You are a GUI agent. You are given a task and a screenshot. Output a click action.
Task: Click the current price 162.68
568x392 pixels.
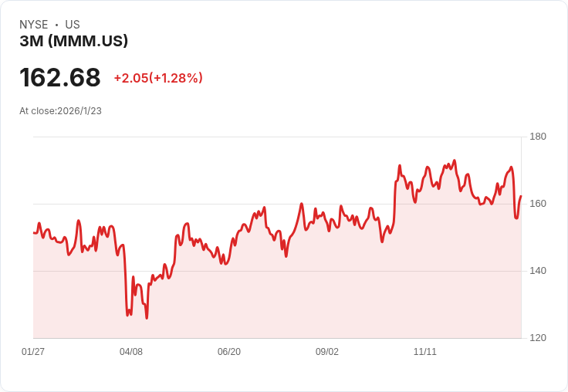click(60, 78)
